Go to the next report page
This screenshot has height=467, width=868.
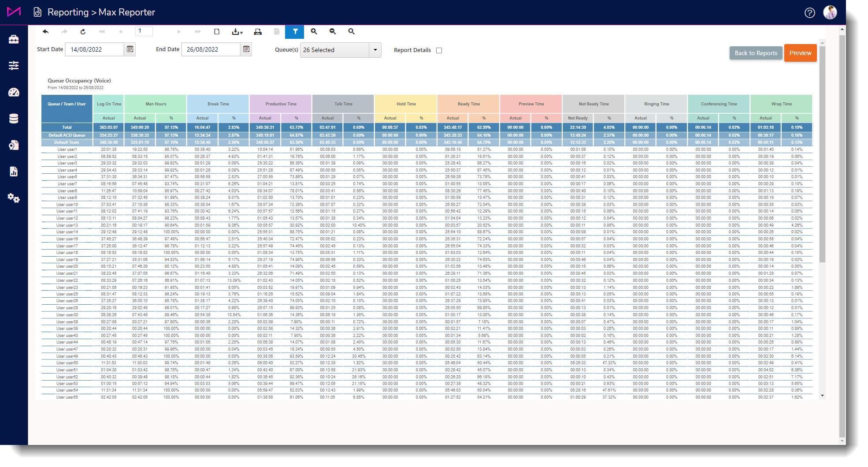tap(179, 32)
